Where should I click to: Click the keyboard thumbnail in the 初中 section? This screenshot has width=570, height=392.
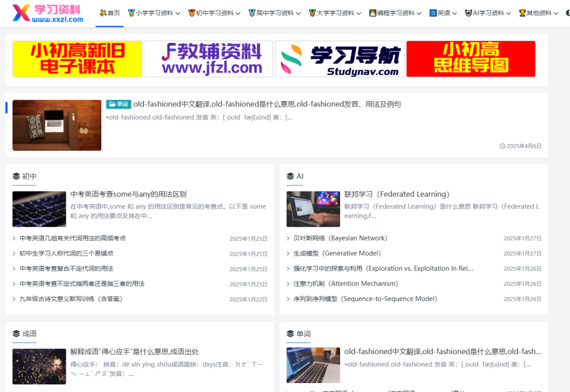tap(39, 209)
